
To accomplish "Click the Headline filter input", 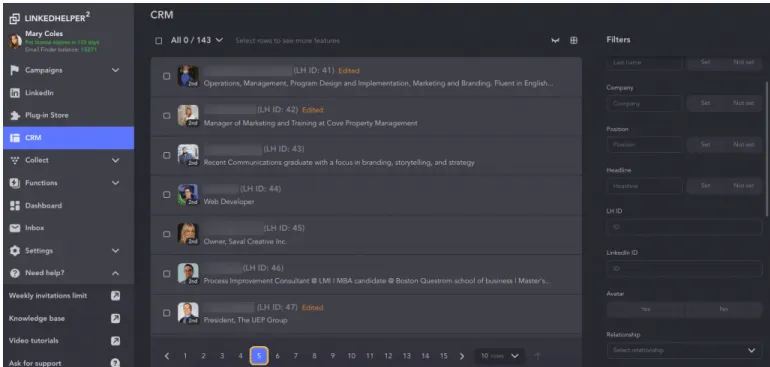I will pos(644,186).
